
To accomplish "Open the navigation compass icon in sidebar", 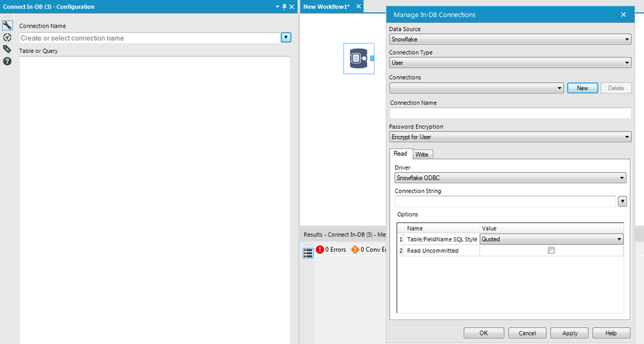I will 7,37.
